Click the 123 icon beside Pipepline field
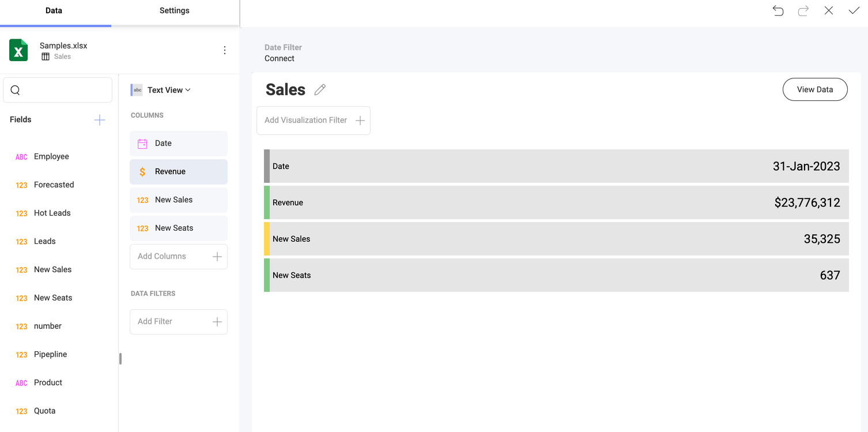 [21, 355]
